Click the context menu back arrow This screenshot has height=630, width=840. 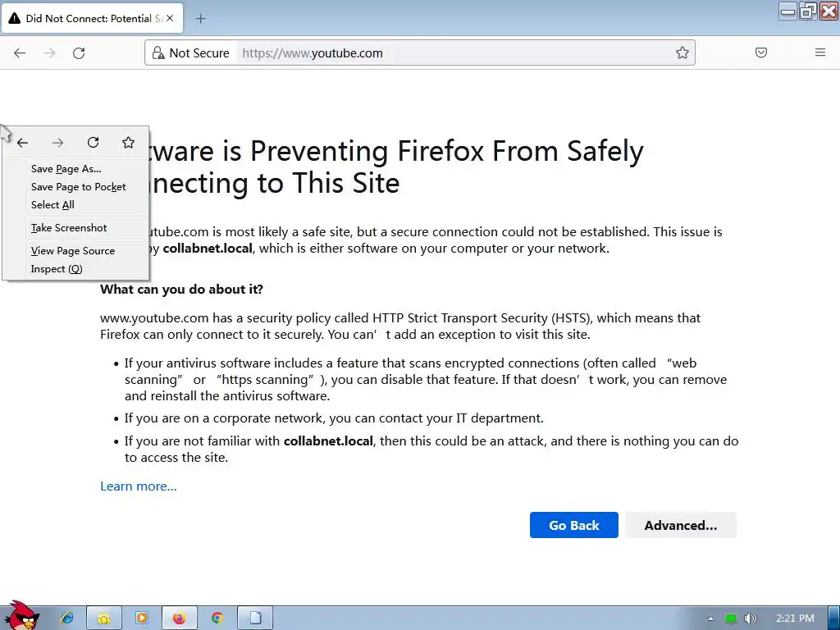pyautogui.click(x=22, y=143)
